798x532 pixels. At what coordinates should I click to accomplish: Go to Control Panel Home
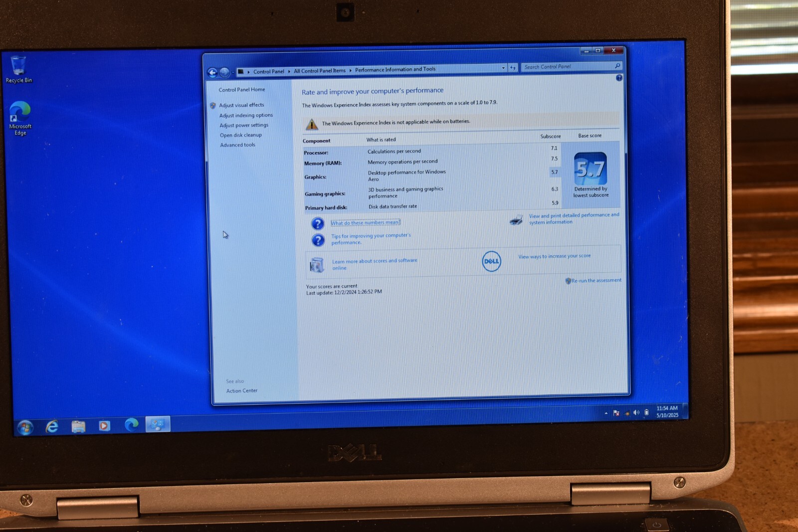click(x=242, y=90)
